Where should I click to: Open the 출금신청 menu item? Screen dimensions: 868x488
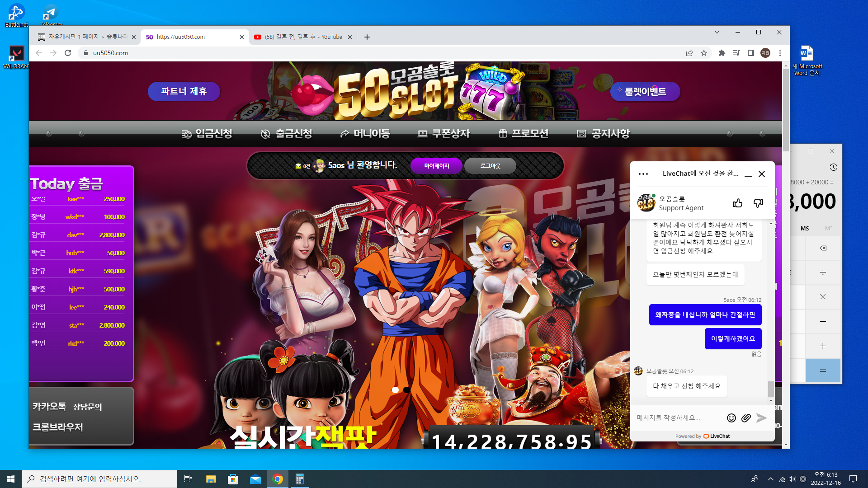click(287, 134)
